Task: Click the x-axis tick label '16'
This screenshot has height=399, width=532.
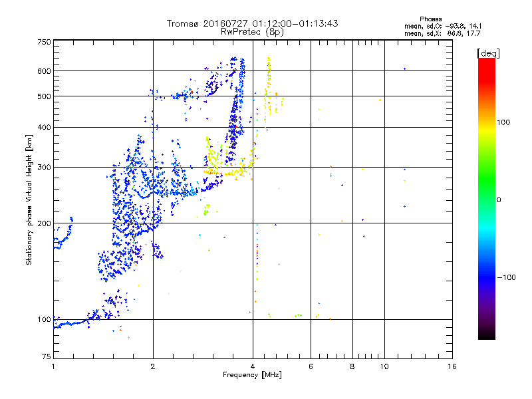Action: tap(452, 366)
